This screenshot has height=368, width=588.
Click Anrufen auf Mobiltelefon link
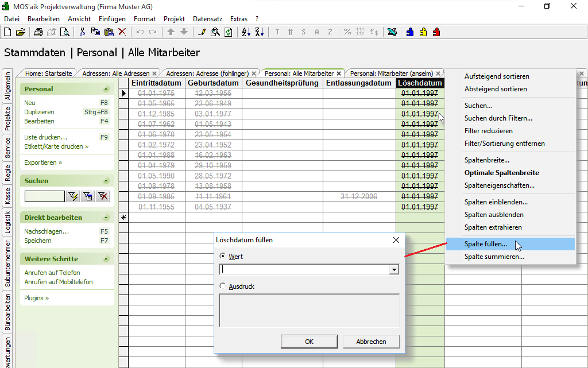click(x=59, y=282)
